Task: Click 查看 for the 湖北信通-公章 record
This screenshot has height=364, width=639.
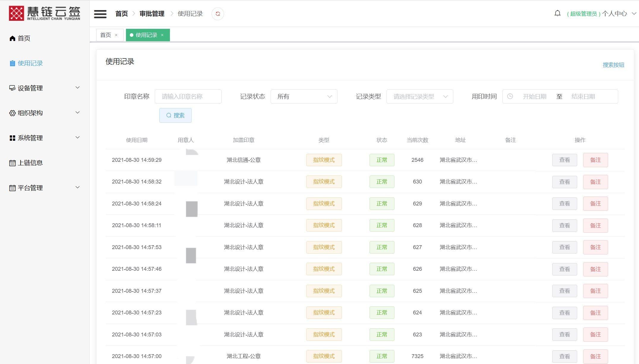Action: [x=564, y=160]
